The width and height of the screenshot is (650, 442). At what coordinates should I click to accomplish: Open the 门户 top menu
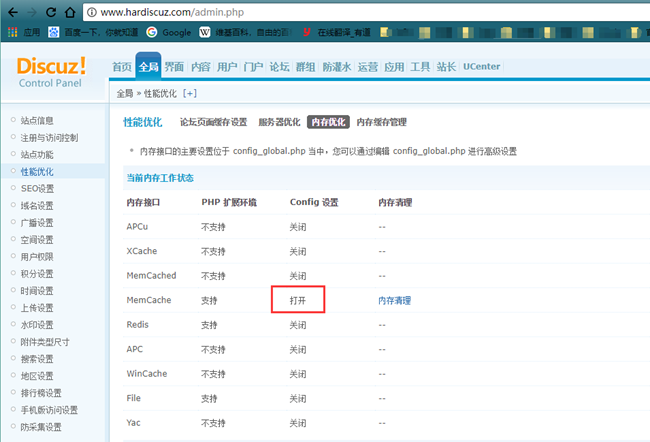(253, 67)
